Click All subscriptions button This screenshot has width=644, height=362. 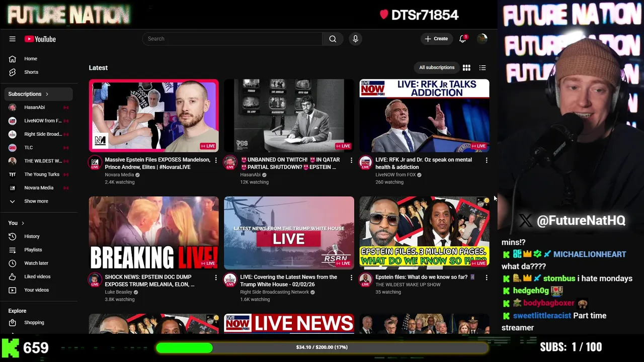pos(437,67)
